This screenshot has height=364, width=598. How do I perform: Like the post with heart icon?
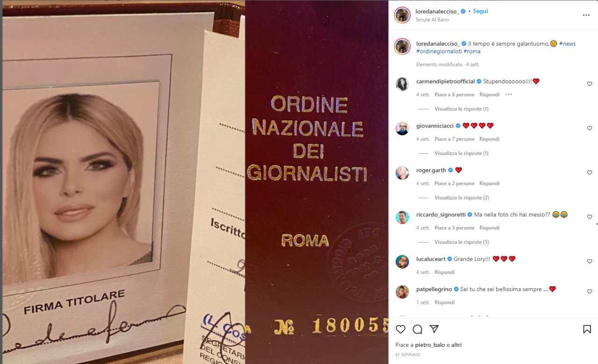point(400,329)
